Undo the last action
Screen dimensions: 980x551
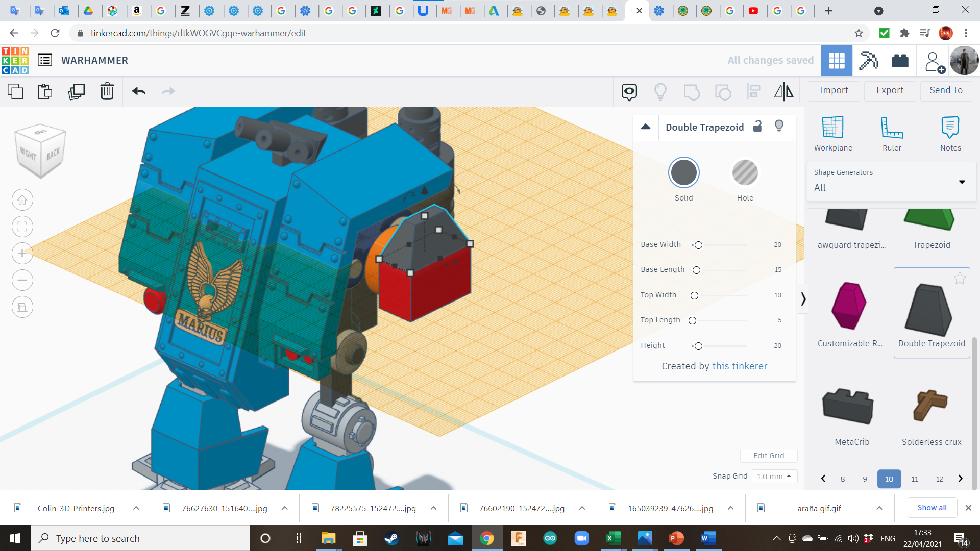pyautogui.click(x=139, y=91)
